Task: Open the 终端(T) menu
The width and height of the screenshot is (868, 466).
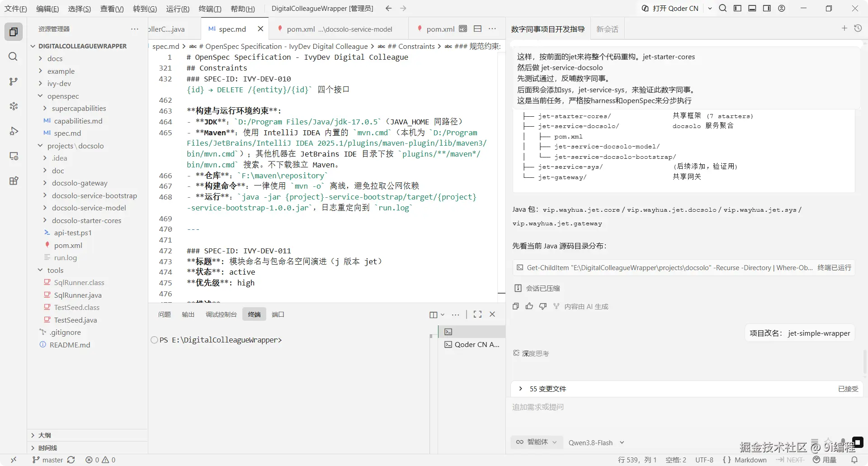Action: (x=210, y=9)
